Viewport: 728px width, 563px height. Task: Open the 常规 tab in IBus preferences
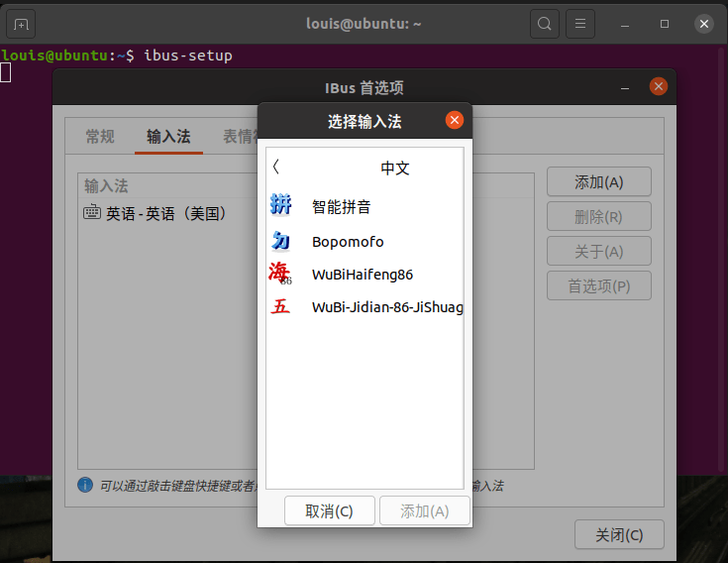[x=100, y=136]
